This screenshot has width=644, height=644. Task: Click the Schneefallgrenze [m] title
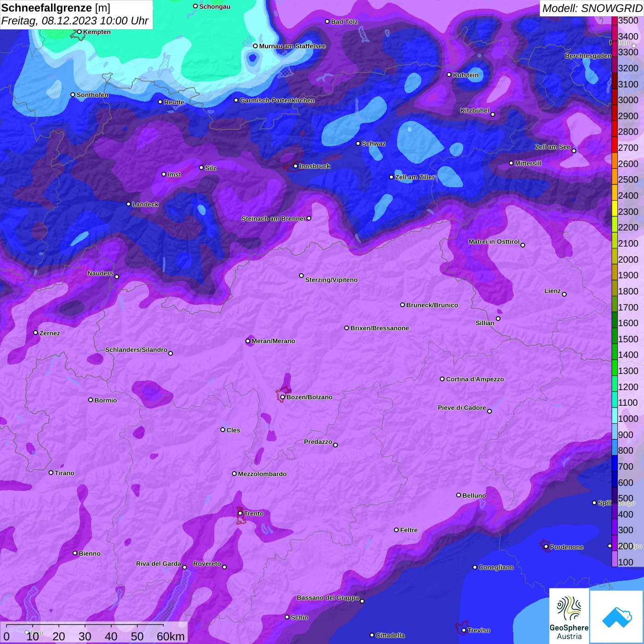click(56, 8)
